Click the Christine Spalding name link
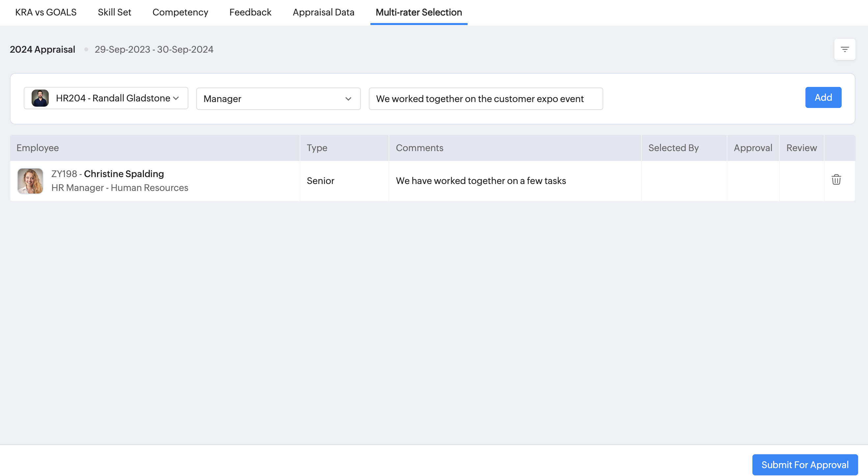The height and width of the screenshot is (476, 868). point(124,174)
